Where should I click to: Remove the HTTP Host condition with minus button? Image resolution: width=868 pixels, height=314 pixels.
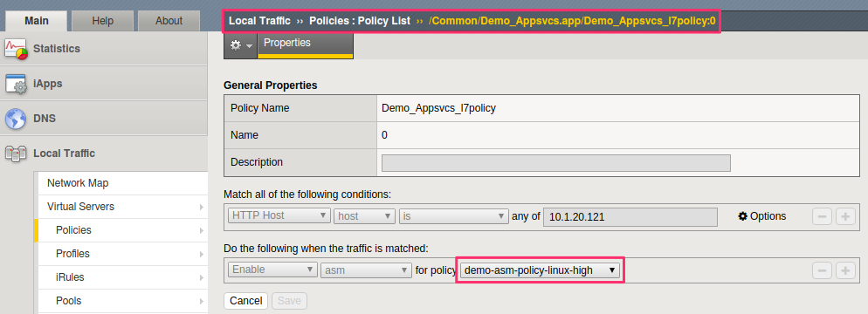(x=822, y=216)
